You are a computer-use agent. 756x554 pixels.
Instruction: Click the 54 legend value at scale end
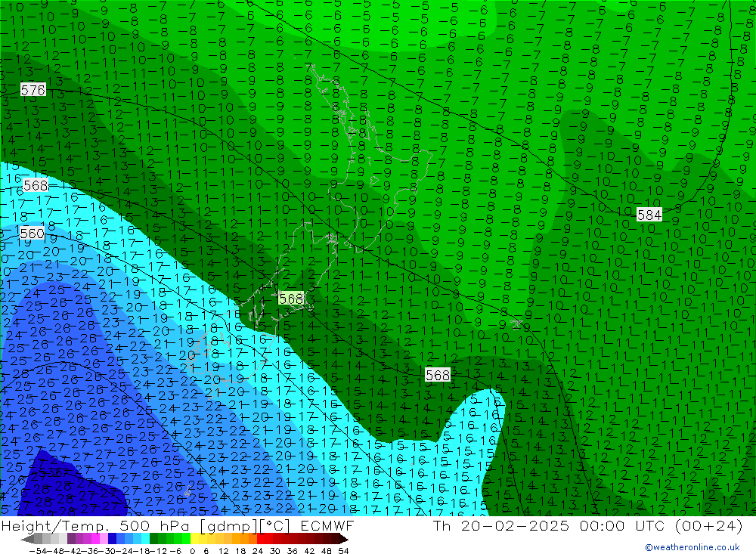(343, 551)
